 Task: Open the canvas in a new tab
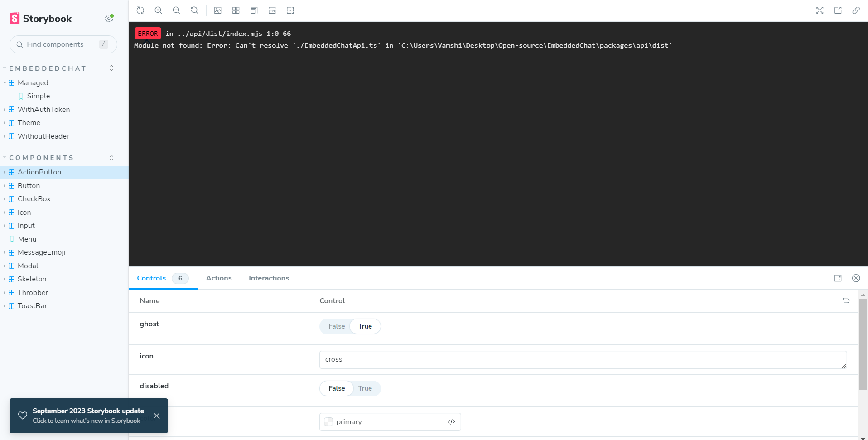[x=838, y=10]
